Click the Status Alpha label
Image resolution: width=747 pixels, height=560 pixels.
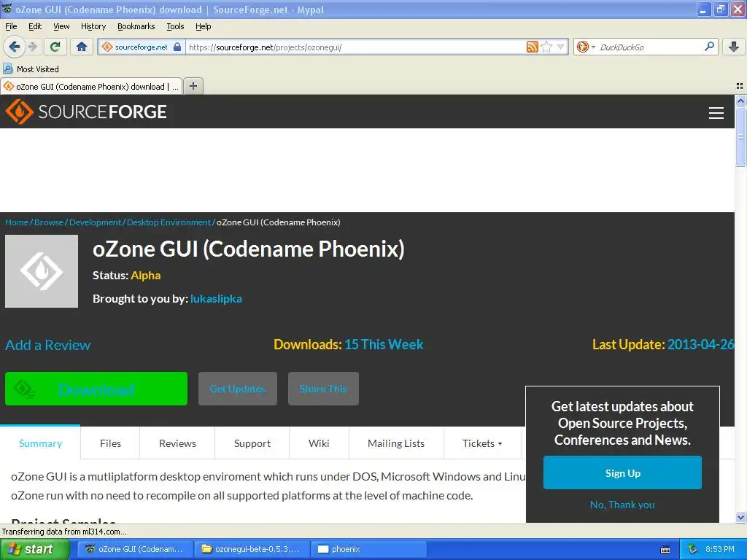126,275
